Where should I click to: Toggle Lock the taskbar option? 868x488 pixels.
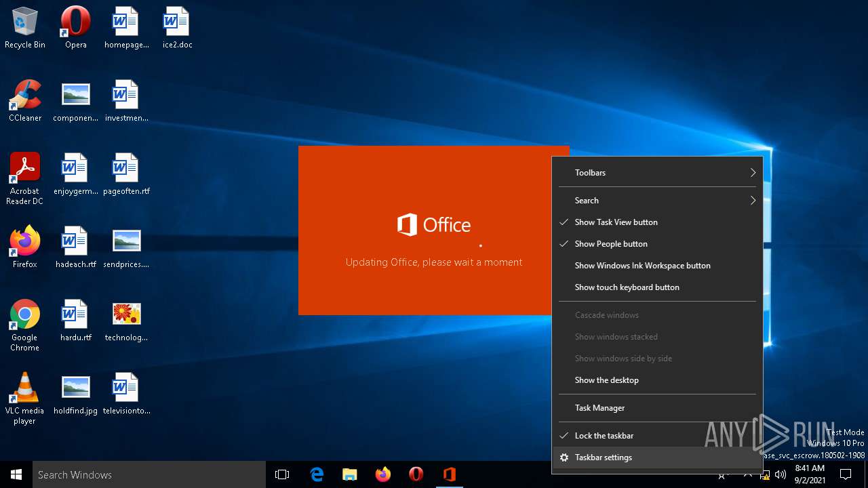click(657, 436)
